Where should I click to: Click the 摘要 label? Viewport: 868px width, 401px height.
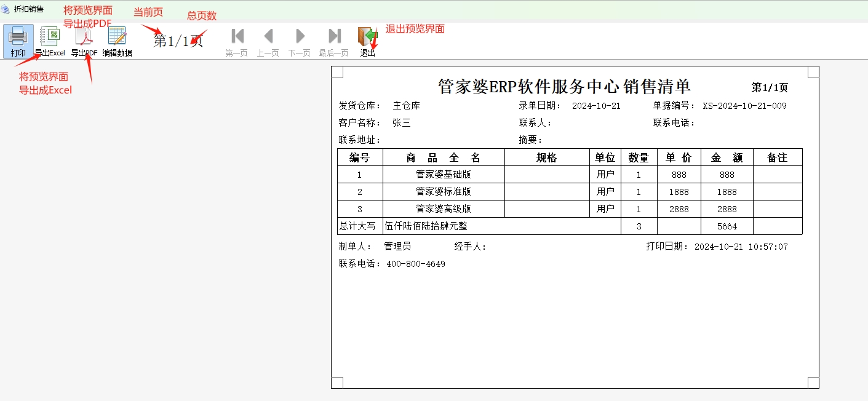pos(530,140)
